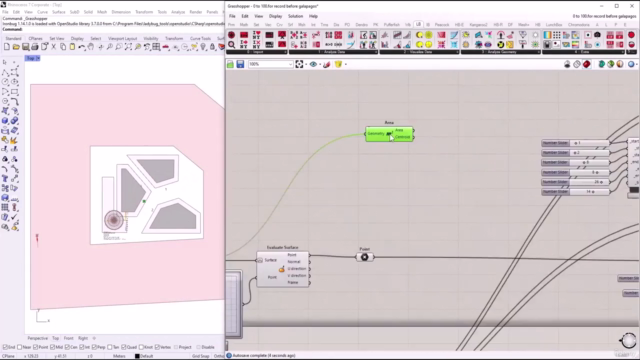The image size is (640, 360).
Task: Click the radiation hazard icon in Analyze Geometry panel
Action: (500, 44)
